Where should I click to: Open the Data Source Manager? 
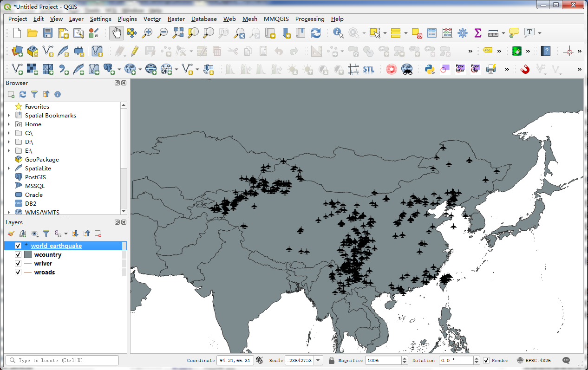(x=17, y=51)
